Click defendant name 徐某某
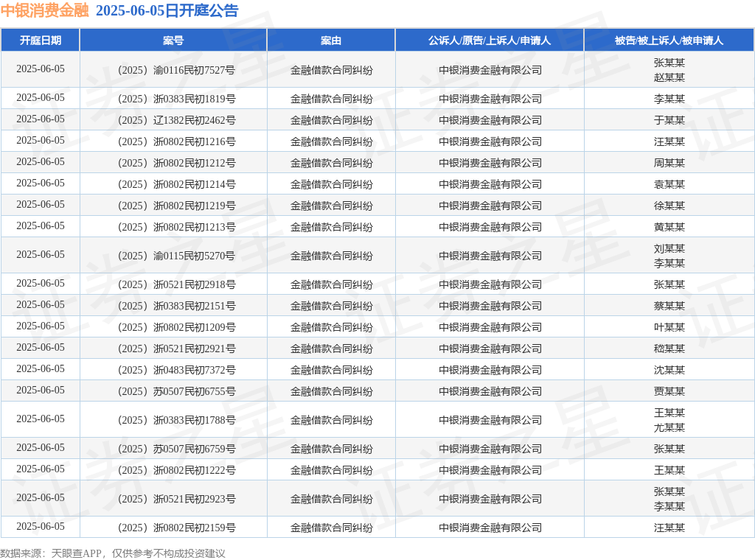Image resolution: width=755 pixels, height=560 pixels. pos(669,206)
